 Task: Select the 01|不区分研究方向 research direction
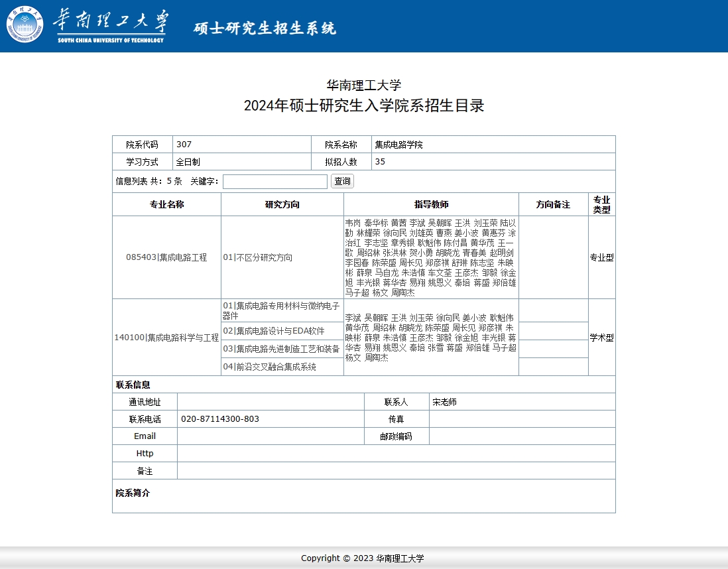257,257
